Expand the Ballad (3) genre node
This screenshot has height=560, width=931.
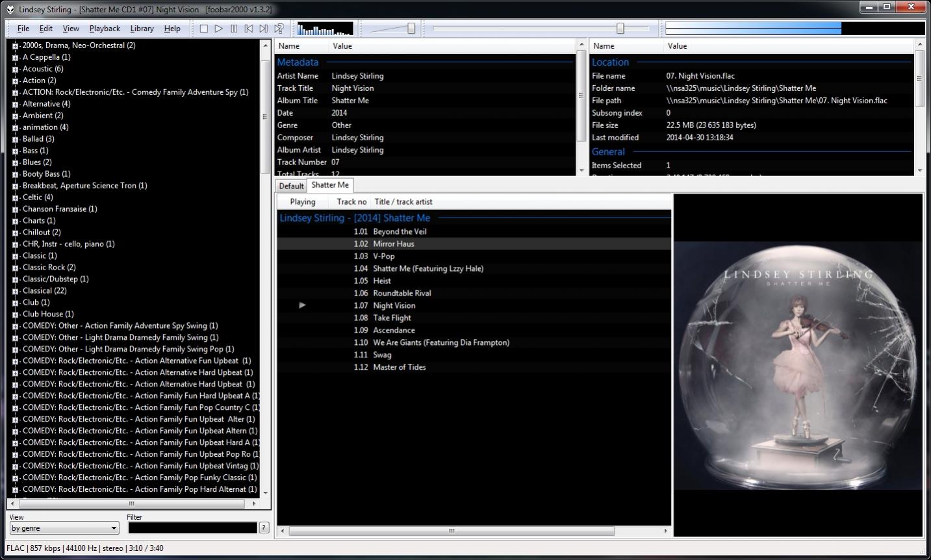[15, 140]
